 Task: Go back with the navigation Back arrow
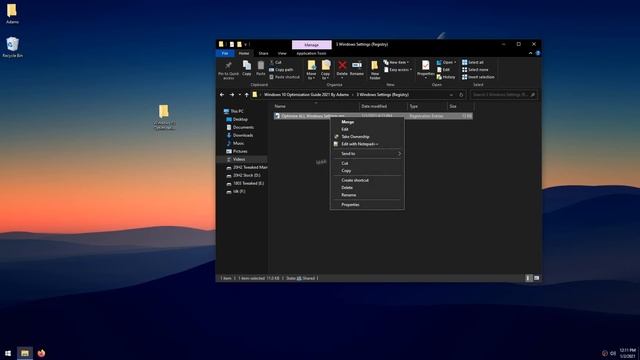point(222,95)
